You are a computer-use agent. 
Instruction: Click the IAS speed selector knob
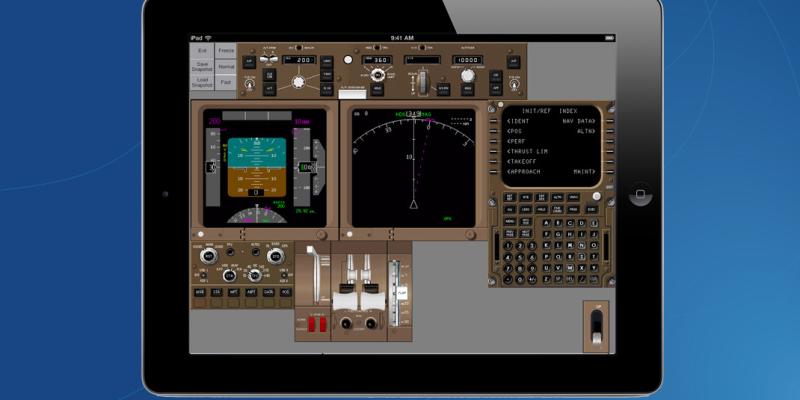point(298,82)
